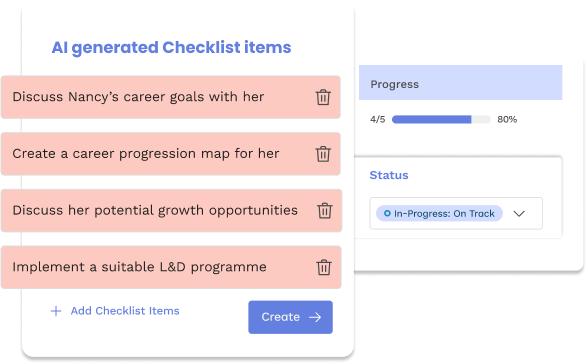
Task: Remove the potential growth opportunities item
Action: click(325, 210)
